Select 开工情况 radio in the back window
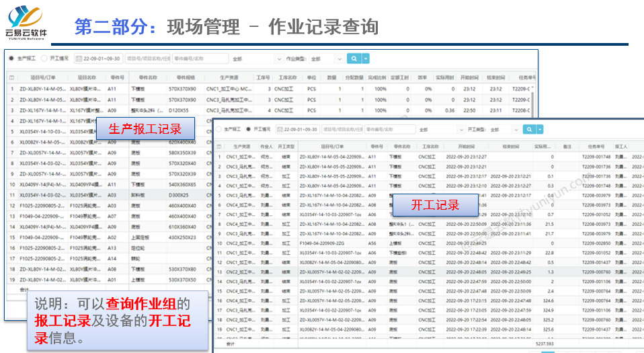 tap(44, 58)
